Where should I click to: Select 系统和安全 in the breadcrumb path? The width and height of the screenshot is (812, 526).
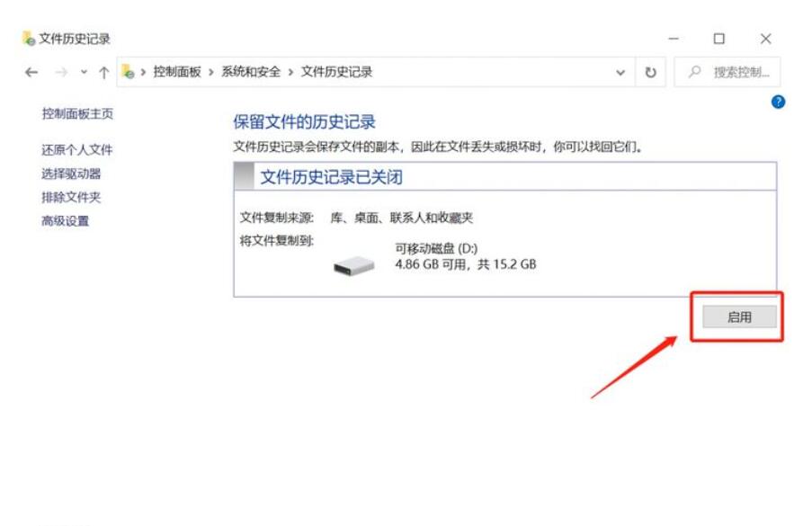(251, 72)
